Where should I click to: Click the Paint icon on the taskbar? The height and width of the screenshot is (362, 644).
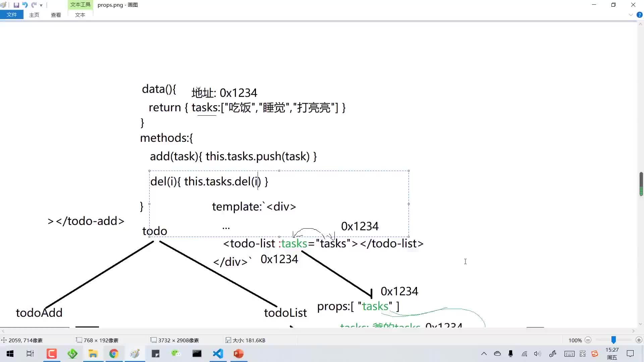tap(135, 354)
